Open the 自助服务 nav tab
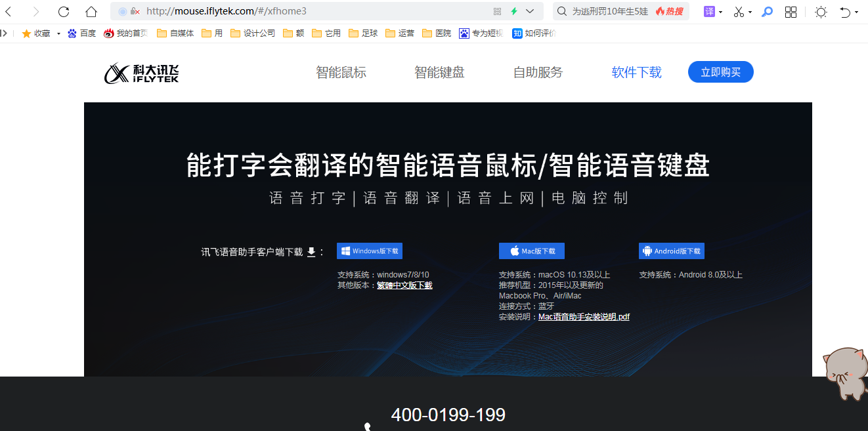 pyautogui.click(x=538, y=72)
